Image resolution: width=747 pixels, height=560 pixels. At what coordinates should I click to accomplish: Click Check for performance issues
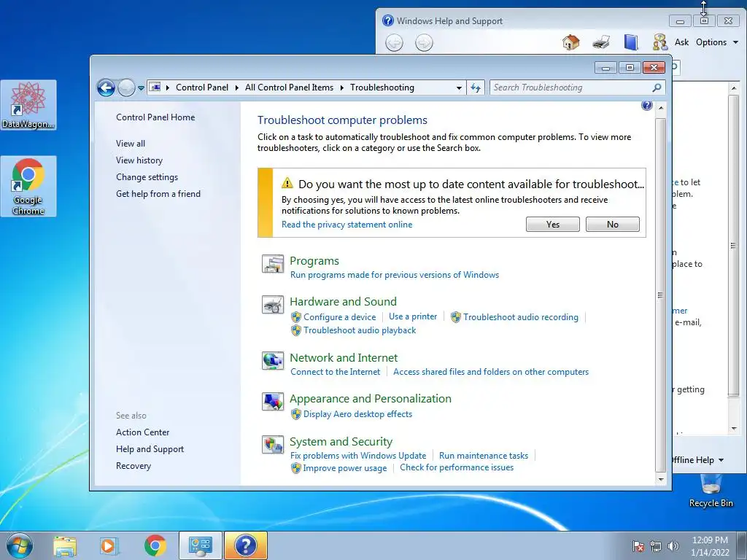click(457, 467)
